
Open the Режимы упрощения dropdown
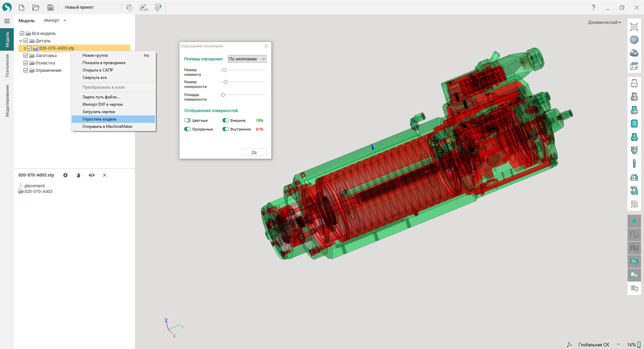click(247, 59)
